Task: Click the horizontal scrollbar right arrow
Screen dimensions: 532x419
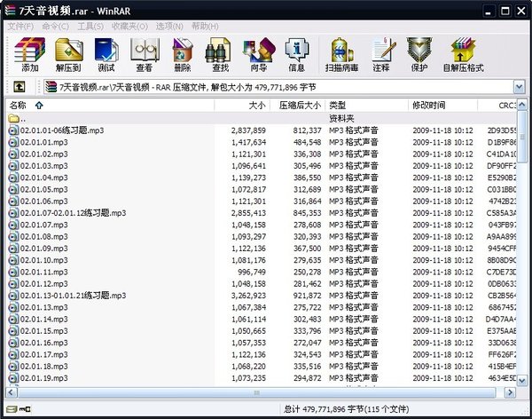Action: pyautogui.click(x=510, y=393)
